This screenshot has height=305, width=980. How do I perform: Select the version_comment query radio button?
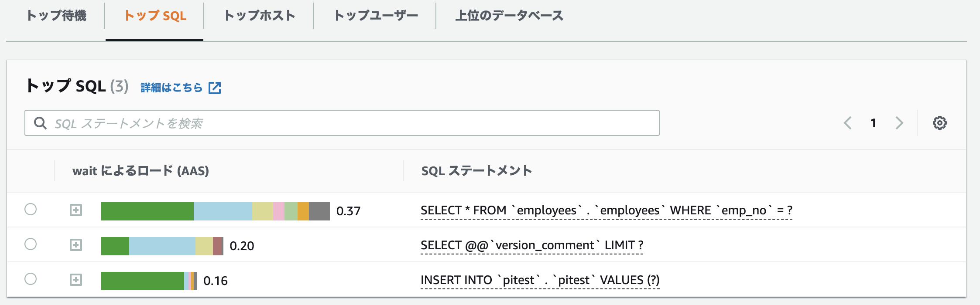pos(31,244)
